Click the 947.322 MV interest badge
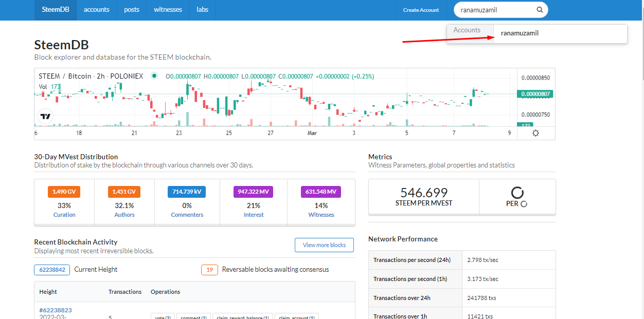 click(x=254, y=192)
